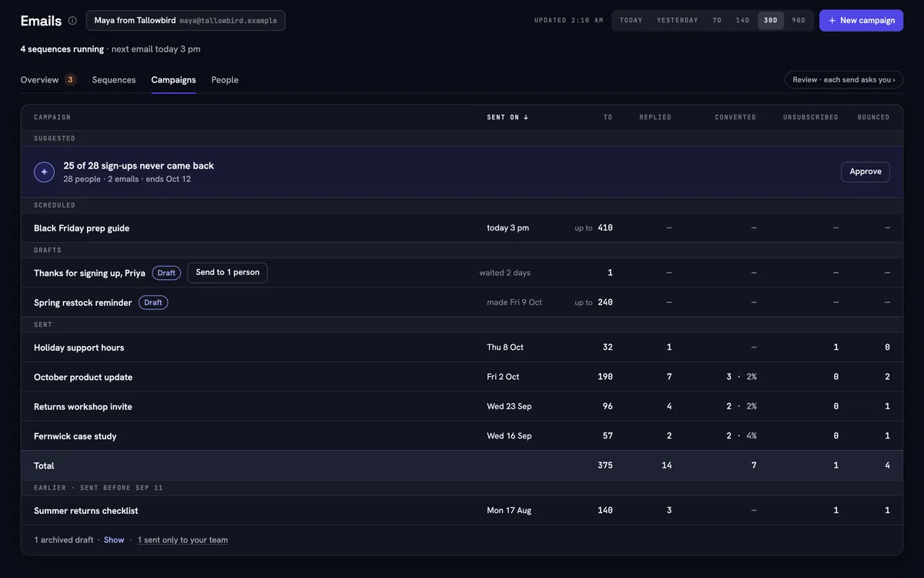The image size is (924, 578).
Task: Select the 7D time range
Action: coord(717,21)
